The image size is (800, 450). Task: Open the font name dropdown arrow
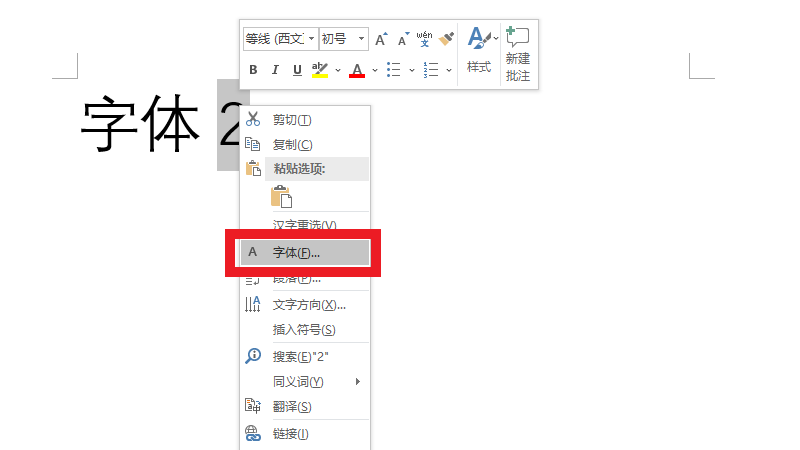coord(312,39)
